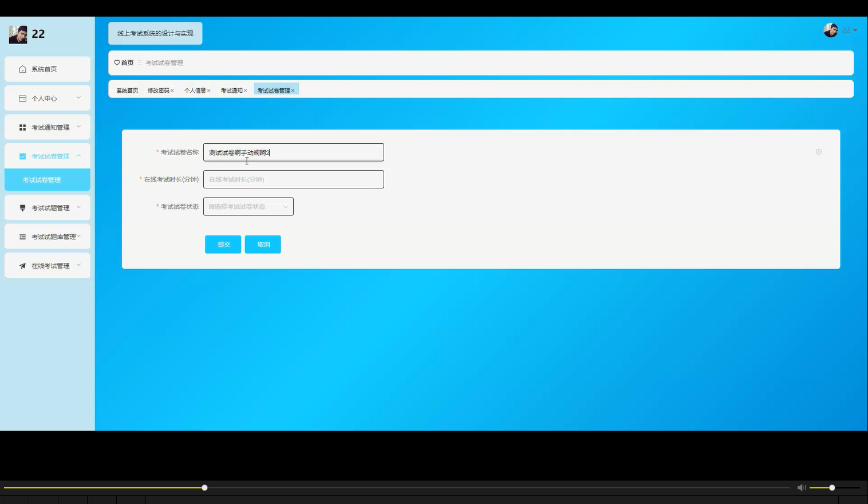Click the grid icon beside 考试通知管理
Image resolution: width=868 pixels, height=504 pixels.
click(22, 127)
